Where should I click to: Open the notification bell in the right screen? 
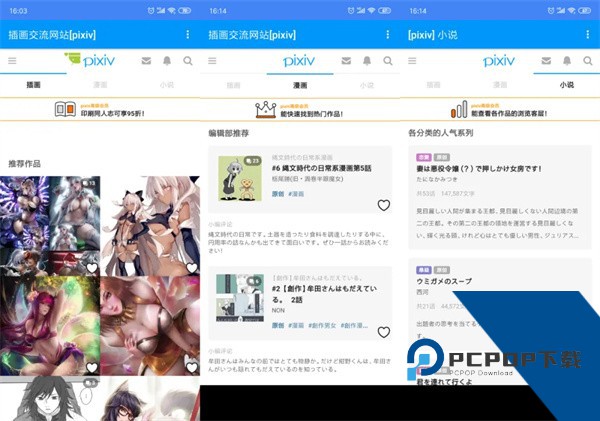pyautogui.click(x=568, y=61)
